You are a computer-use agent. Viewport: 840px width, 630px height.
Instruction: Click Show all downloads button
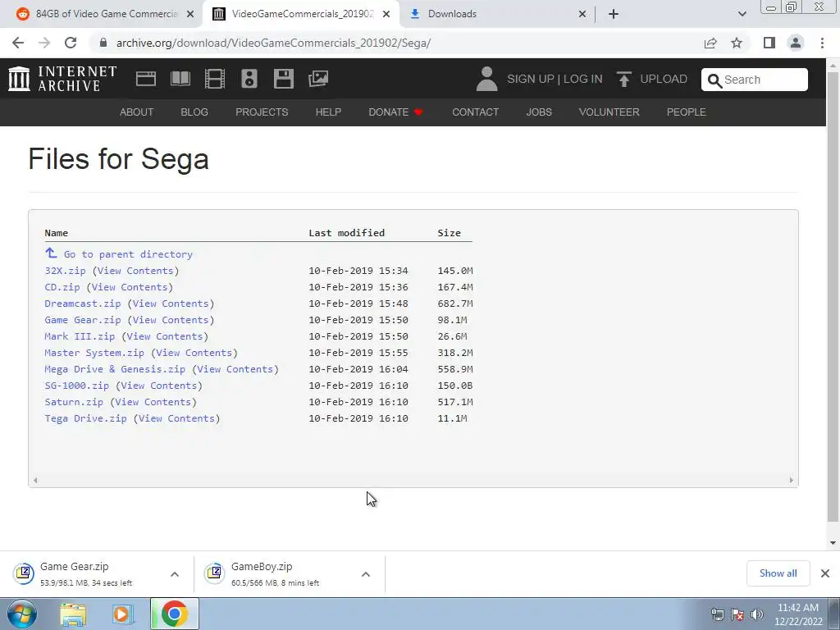(778, 573)
